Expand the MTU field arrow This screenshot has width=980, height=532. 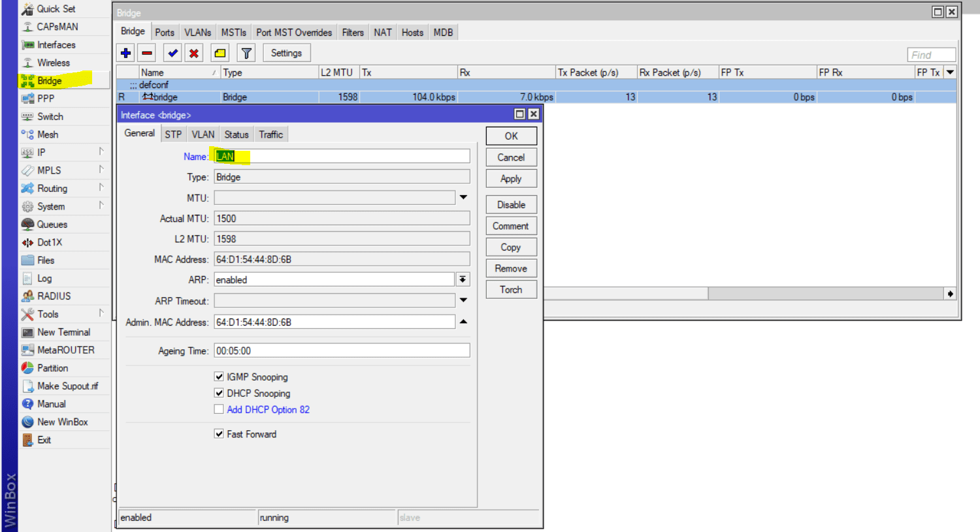coord(463,197)
